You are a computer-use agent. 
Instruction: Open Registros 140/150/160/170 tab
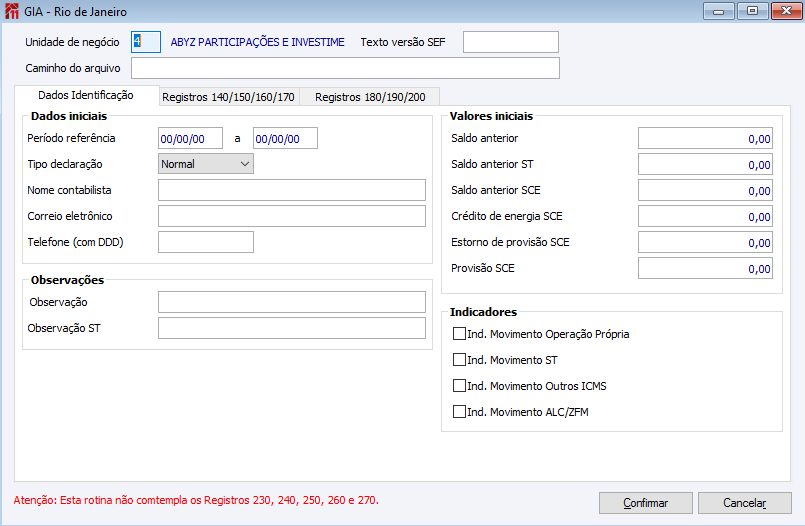click(x=228, y=97)
